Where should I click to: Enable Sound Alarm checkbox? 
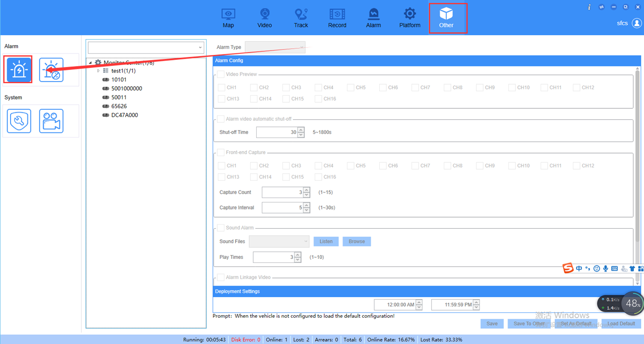pyautogui.click(x=221, y=228)
